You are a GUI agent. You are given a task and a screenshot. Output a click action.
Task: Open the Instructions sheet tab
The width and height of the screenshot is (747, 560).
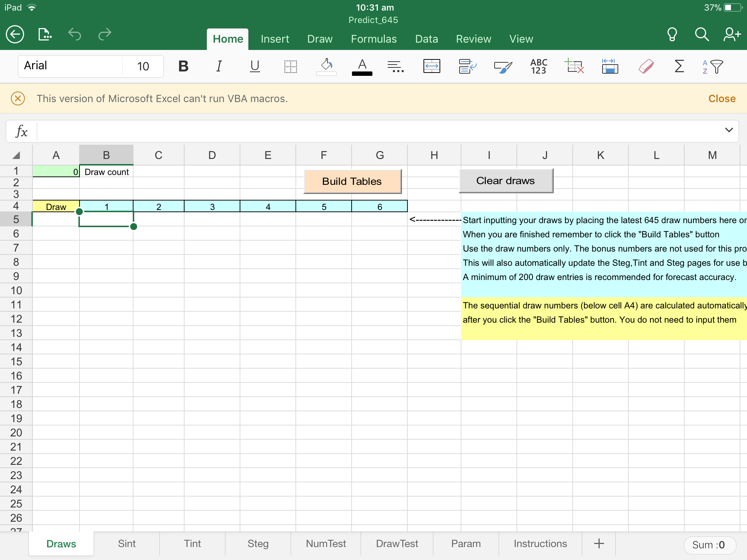tap(540, 544)
